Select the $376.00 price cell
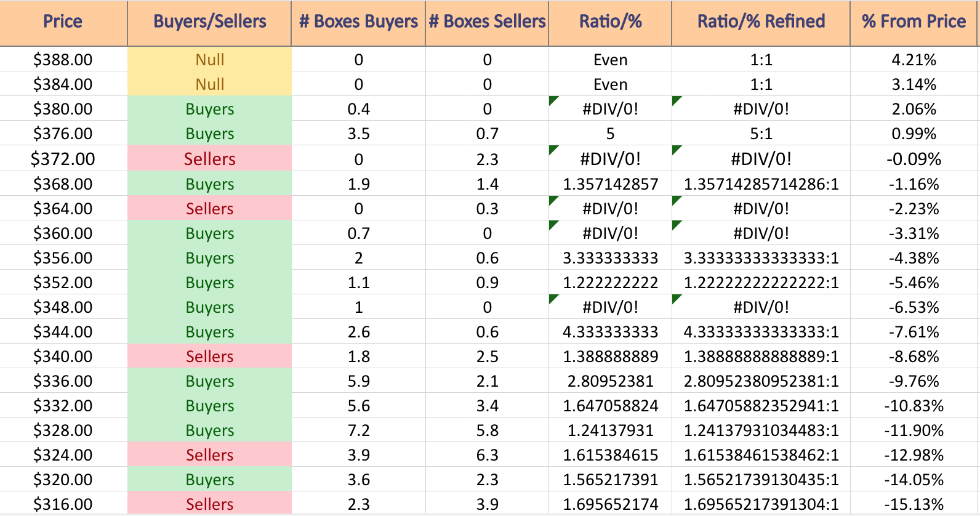This screenshot has width=980, height=516. (63, 134)
